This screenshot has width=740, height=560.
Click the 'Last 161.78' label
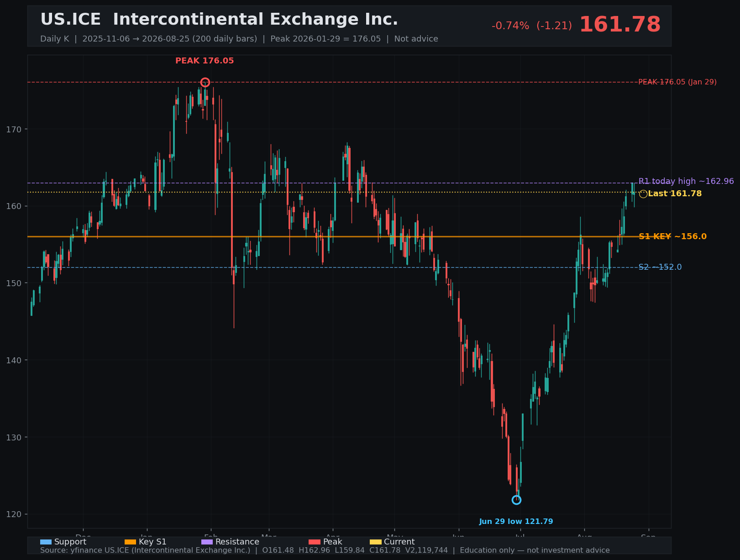tap(675, 194)
